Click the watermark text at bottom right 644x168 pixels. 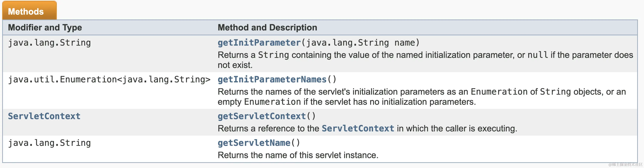[x=625, y=165]
